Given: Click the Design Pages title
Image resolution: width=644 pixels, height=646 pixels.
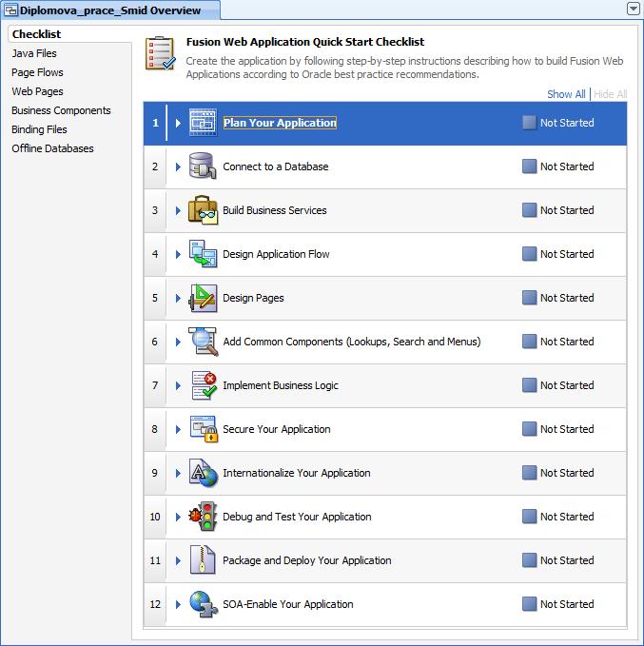Looking at the screenshot, I should [253, 298].
